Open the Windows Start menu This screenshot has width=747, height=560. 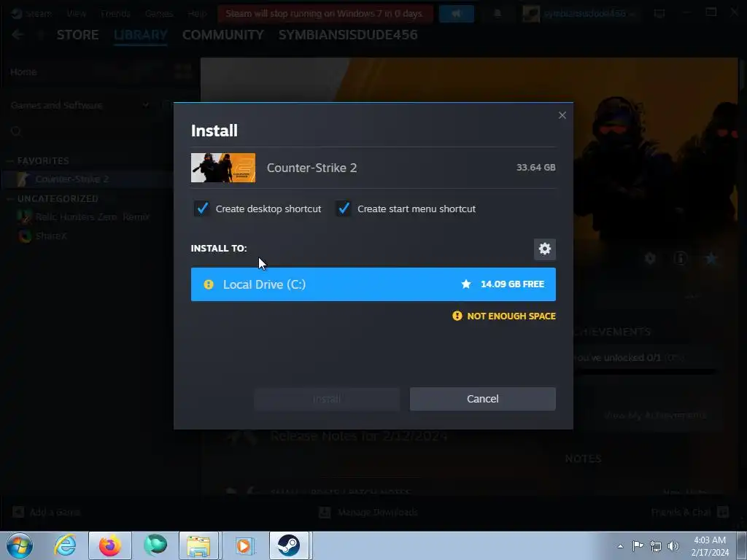pos(20,545)
